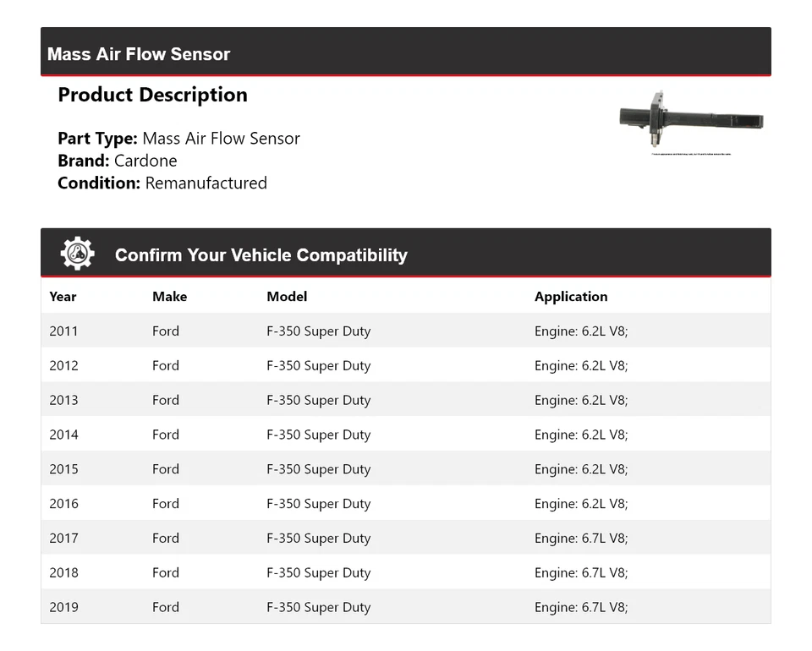Viewport: 812px width, 651px height.
Task: Click the Part Type label line
Action: [x=178, y=139]
